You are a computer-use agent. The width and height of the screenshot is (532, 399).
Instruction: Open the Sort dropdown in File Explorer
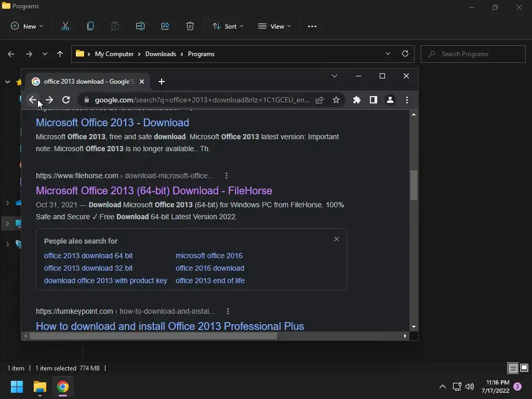(x=228, y=26)
